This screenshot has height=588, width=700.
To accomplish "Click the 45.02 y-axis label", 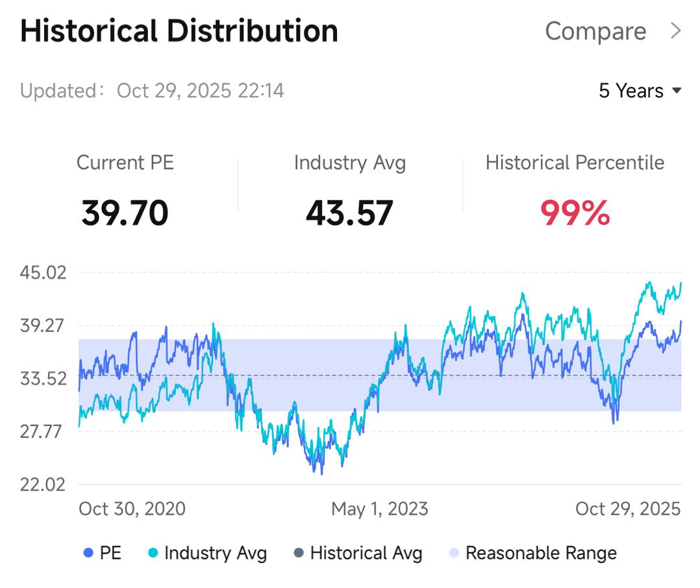I will (43, 272).
